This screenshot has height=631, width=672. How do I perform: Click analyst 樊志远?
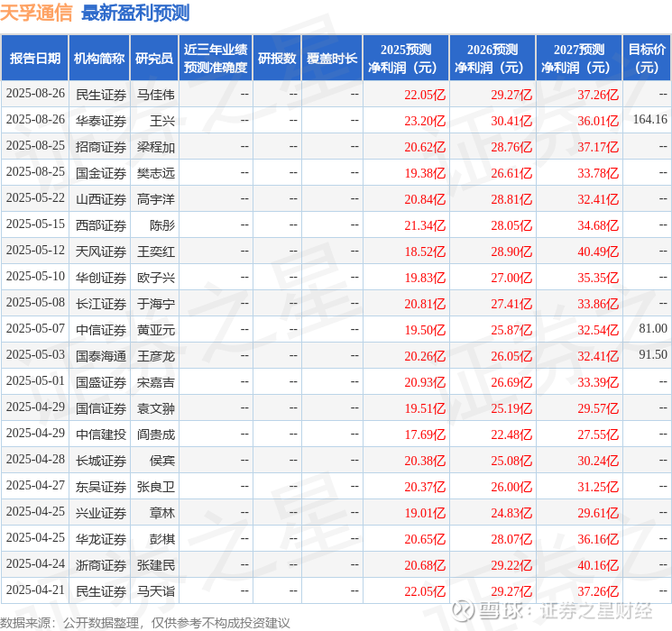click(x=155, y=173)
